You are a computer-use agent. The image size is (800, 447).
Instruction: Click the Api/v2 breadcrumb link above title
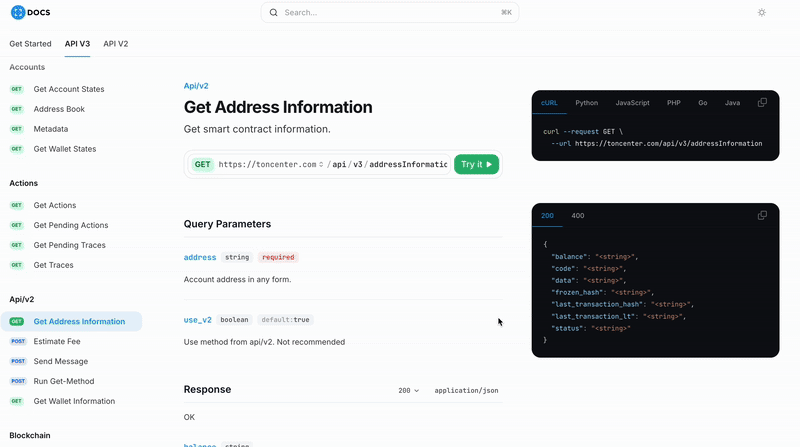click(x=196, y=86)
